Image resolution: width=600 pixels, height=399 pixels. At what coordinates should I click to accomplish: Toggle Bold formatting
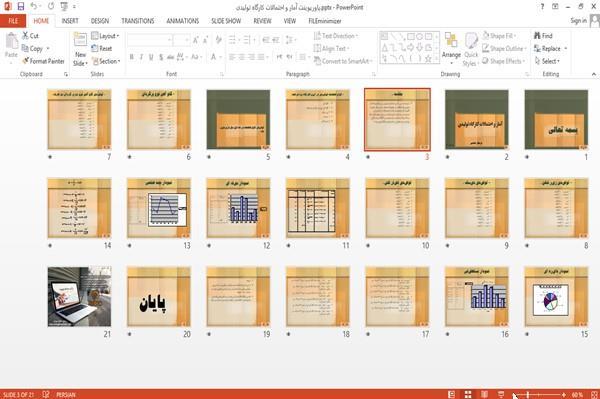coord(132,57)
